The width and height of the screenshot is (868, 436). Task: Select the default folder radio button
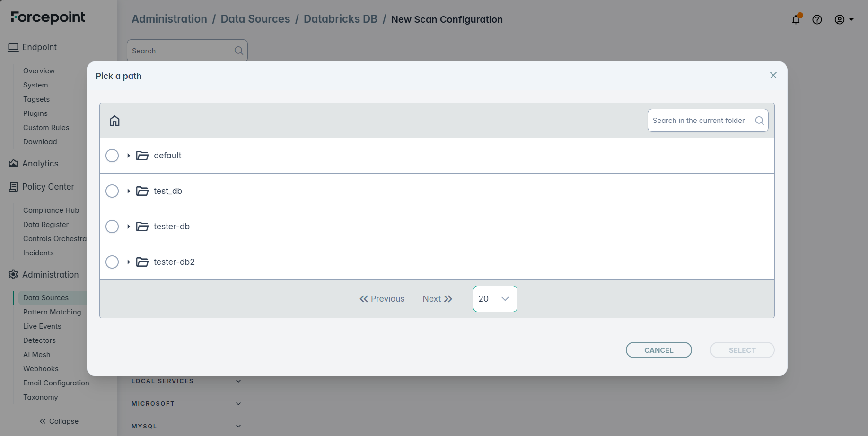pos(112,156)
